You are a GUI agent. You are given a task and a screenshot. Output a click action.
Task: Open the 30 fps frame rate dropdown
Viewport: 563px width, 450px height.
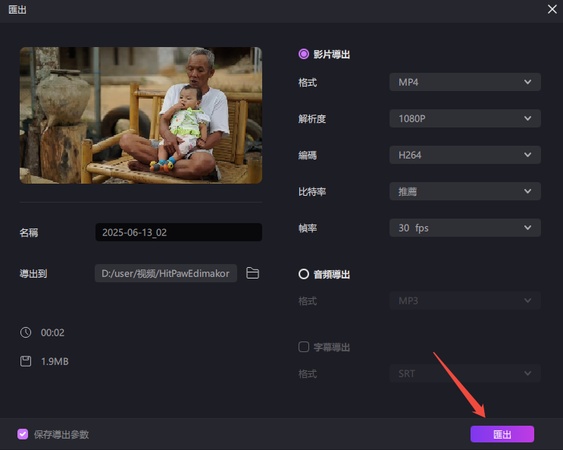(465, 228)
